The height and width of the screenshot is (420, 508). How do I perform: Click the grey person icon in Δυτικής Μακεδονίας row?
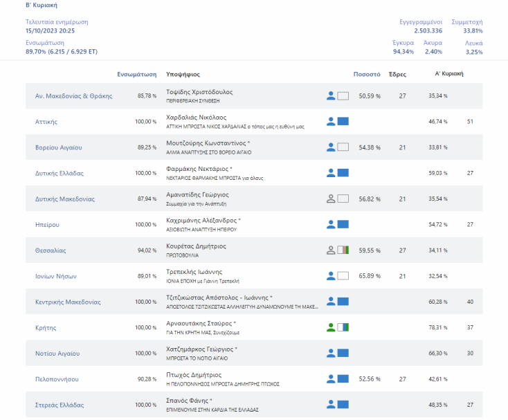click(x=331, y=199)
